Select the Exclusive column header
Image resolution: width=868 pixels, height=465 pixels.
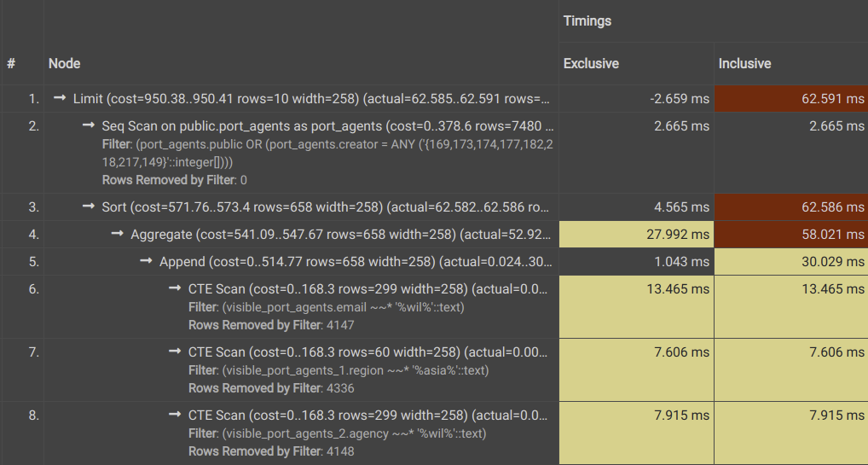(x=591, y=64)
